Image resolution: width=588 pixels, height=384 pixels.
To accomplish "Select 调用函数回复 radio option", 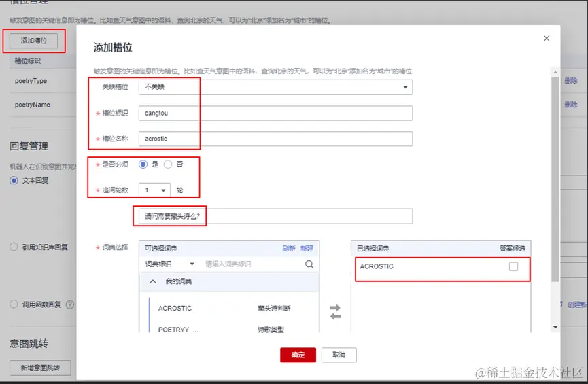I will [14, 304].
